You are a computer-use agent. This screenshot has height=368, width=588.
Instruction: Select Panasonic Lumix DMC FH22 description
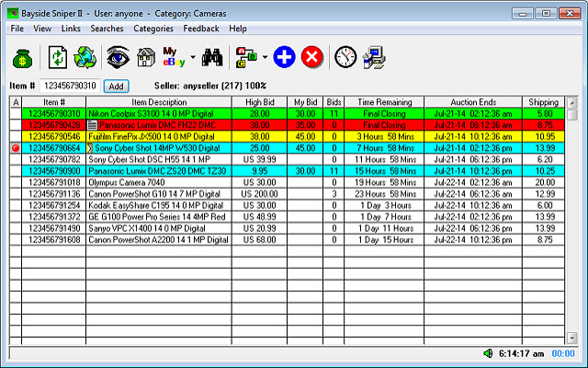(157, 125)
